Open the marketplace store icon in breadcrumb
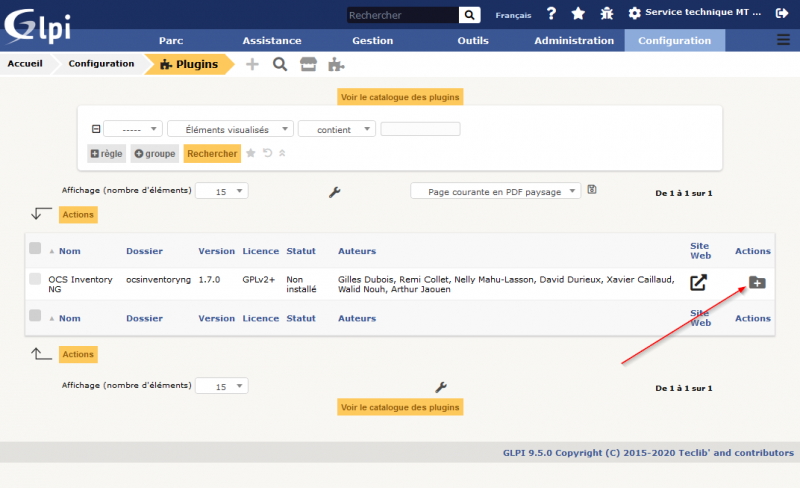 click(x=308, y=64)
